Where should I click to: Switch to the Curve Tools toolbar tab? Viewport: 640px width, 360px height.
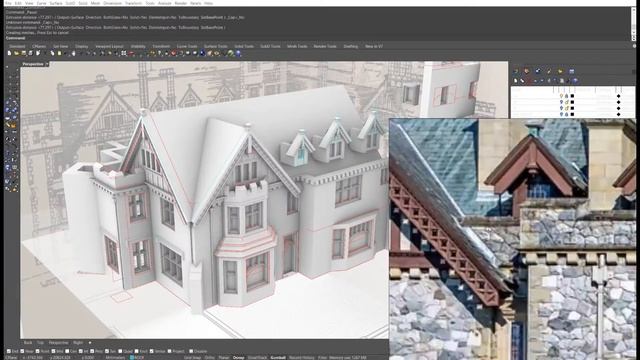click(x=187, y=47)
